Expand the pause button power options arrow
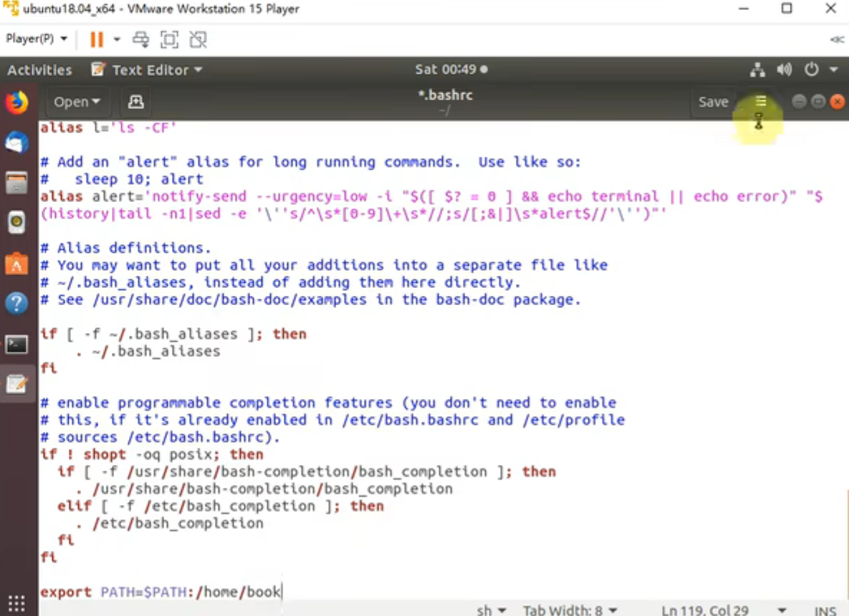This screenshot has height=616, width=849. (116, 39)
